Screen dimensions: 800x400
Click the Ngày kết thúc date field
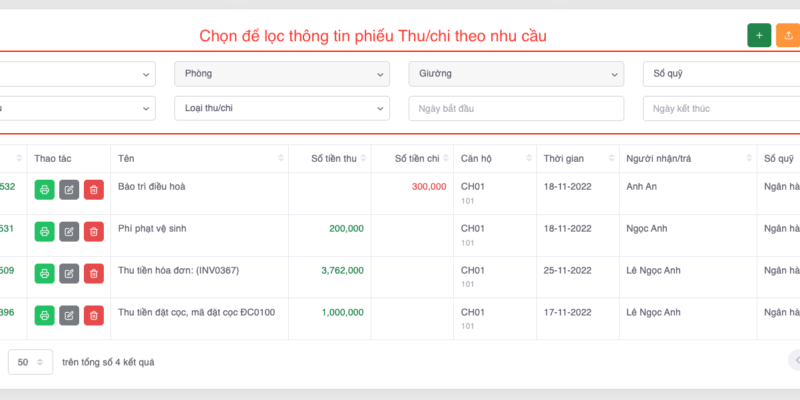[x=720, y=108]
